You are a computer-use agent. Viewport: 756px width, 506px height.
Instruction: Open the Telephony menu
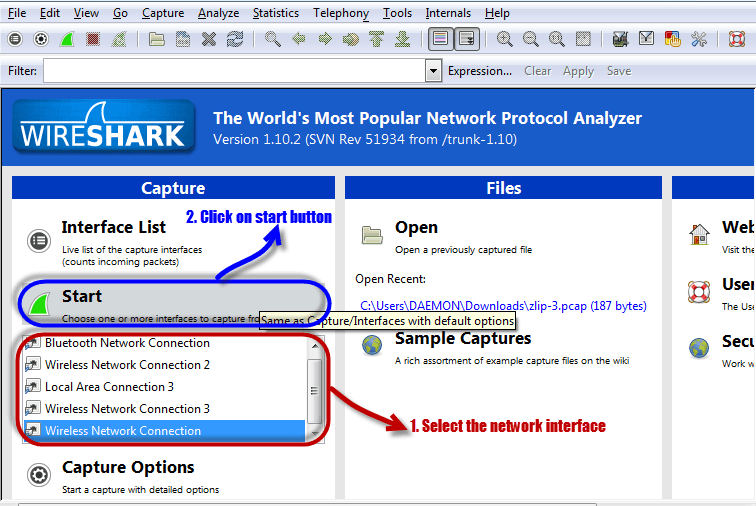(x=340, y=13)
